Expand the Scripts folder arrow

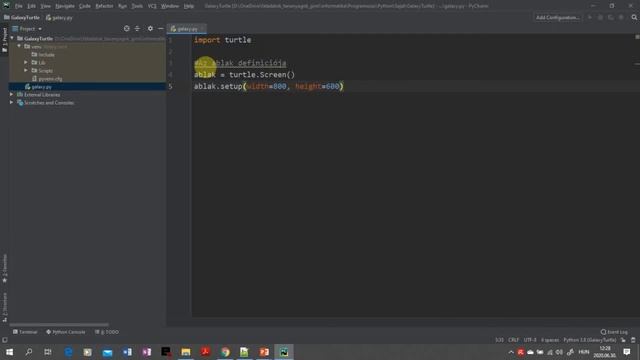(x=26, y=71)
